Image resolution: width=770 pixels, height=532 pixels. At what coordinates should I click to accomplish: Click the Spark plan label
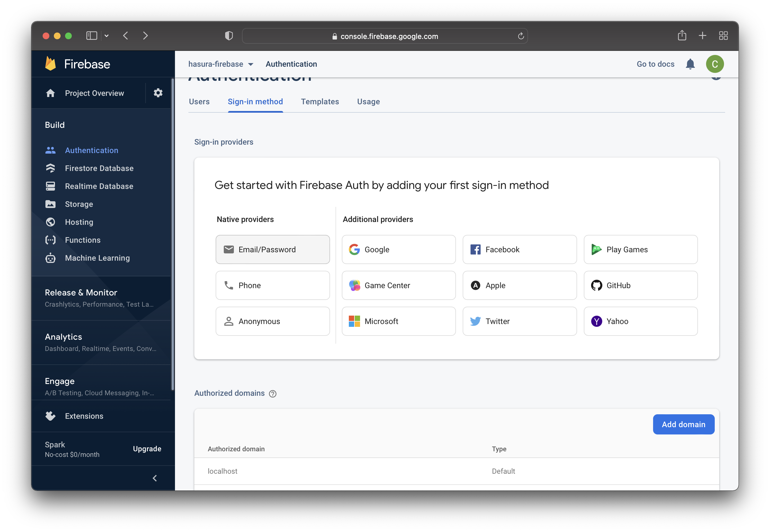(55, 445)
